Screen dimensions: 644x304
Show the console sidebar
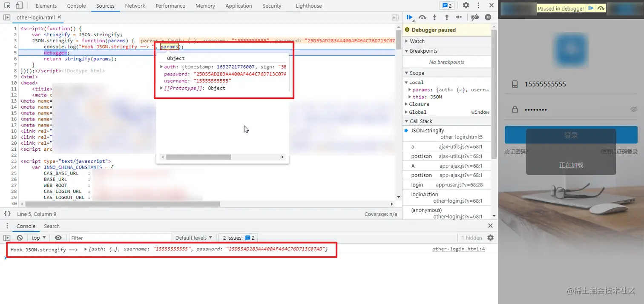click(x=7, y=238)
